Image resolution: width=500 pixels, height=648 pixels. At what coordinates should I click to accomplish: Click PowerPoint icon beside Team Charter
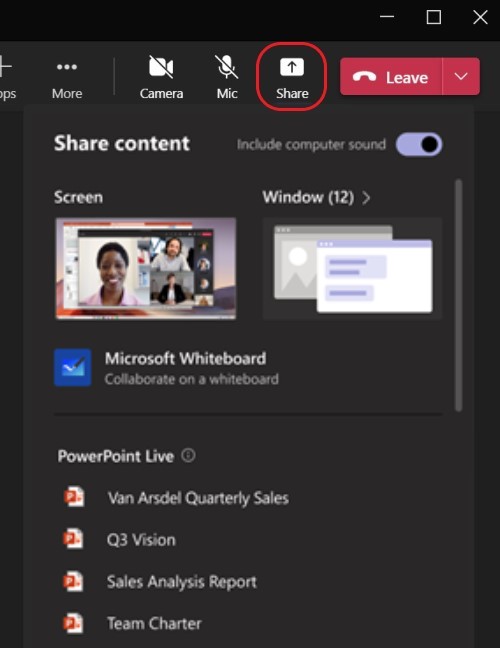click(x=74, y=623)
